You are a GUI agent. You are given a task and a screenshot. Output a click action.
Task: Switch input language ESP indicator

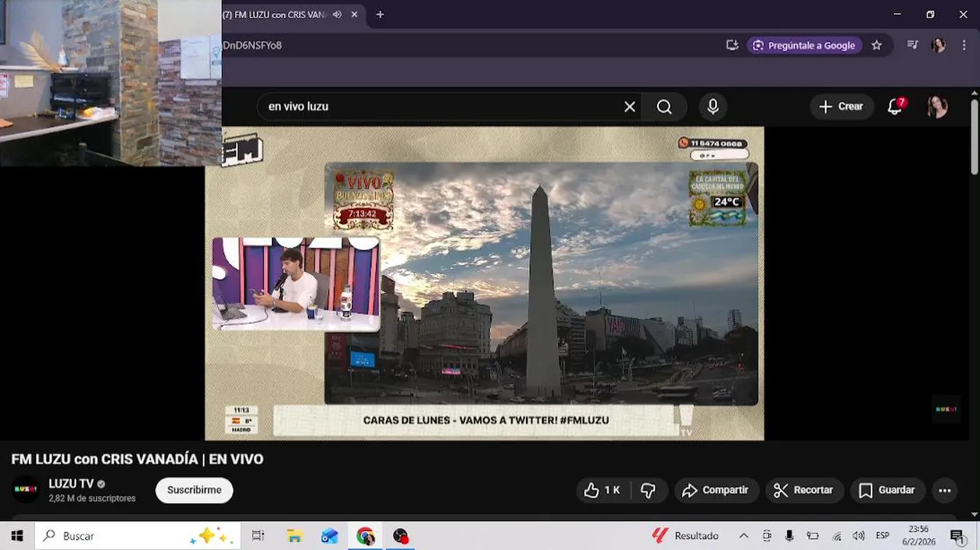pyautogui.click(x=883, y=536)
